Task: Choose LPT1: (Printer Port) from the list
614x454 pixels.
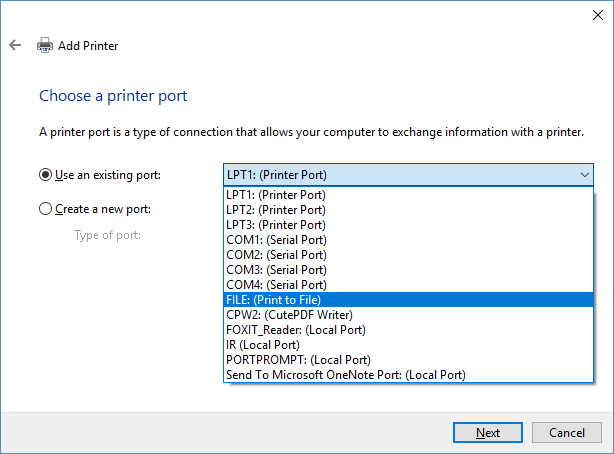Action: click(276, 195)
